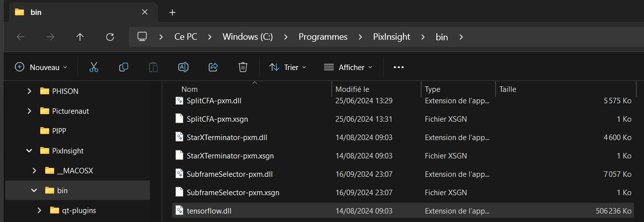Open the See more ellipsis menu

399,67
